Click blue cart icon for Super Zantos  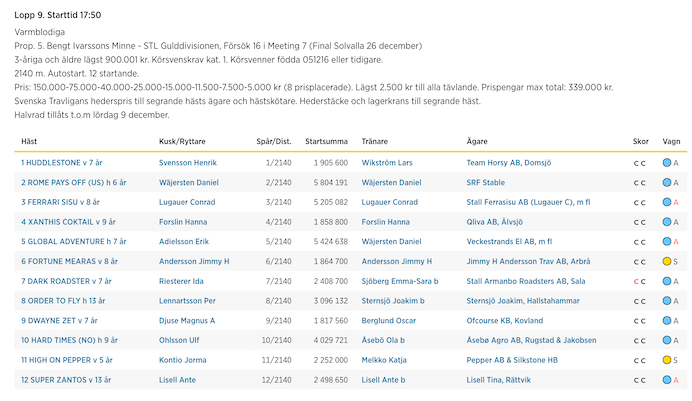point(666,380)
